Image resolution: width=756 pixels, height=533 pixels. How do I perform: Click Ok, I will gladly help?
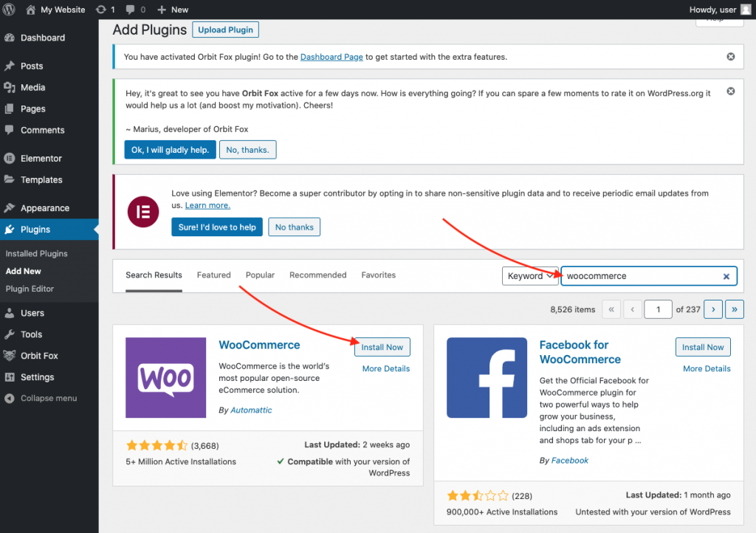tap(171, 150)
